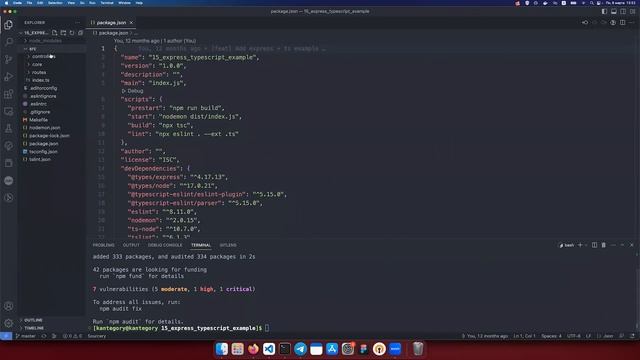
Task: Click UTF-8 encoding in status bar
Action: coord(573,336)
